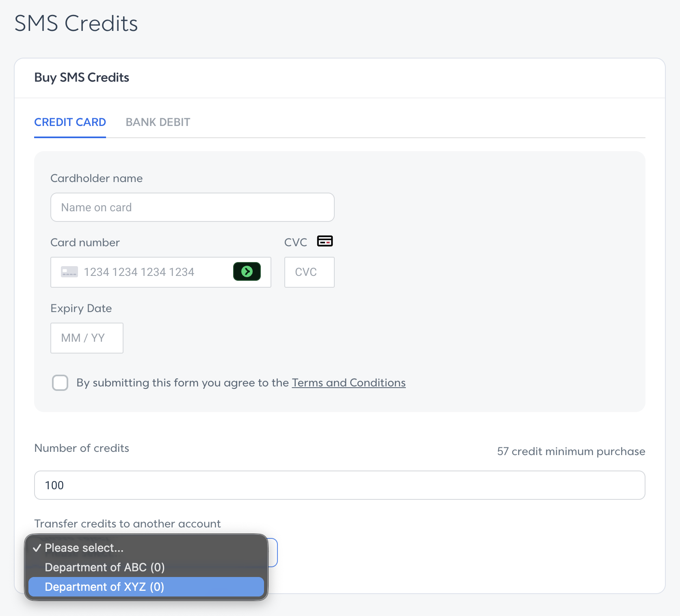Click the CVC card help icon
Screen dimensions: 680x616
pyautogui.click(x=325, y=241)
